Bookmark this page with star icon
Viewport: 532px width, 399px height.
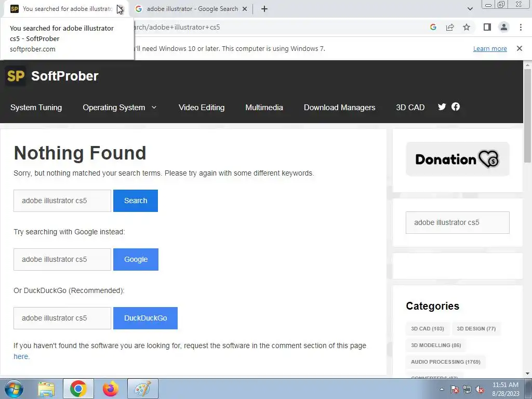click(x=467, y=27)
